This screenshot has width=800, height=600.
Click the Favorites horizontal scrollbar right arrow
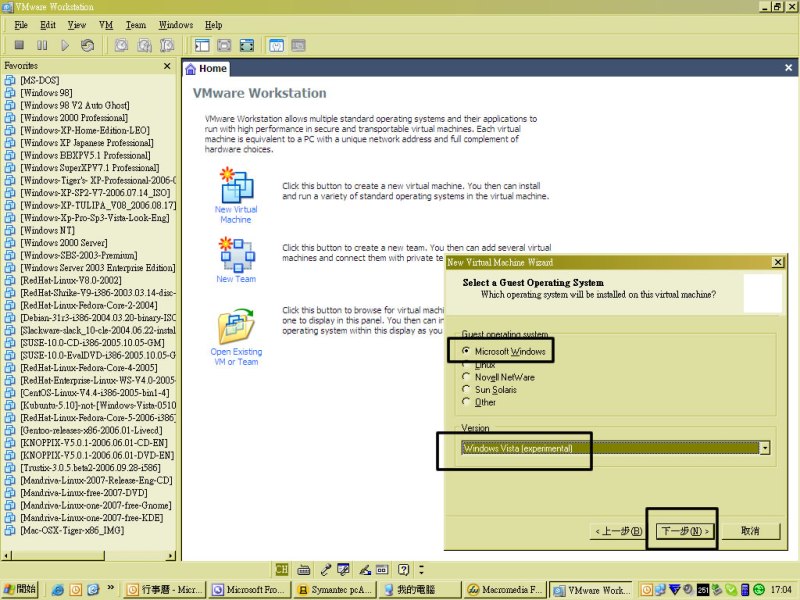pyautogui.click(x=170, y=556)
